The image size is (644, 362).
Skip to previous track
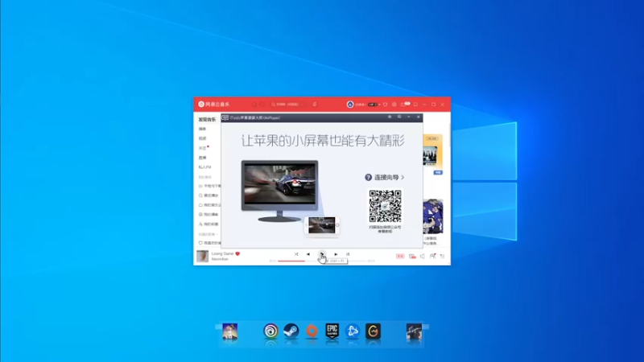click(308, 254)
